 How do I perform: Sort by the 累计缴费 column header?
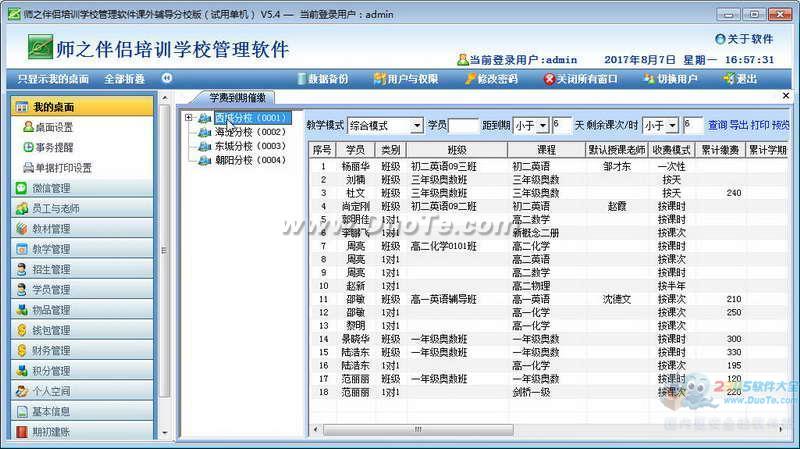(720, 150)
